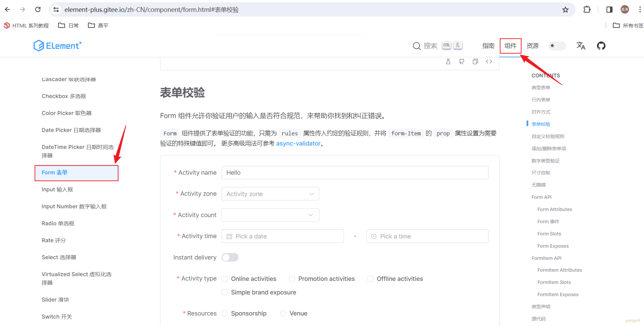Open 指南 nav tab

point(488,46)
